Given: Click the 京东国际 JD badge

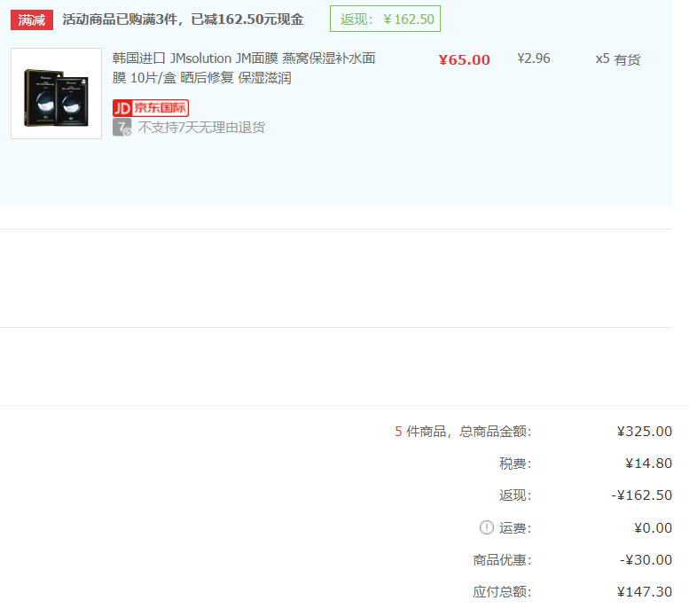Looking at the screenshot, I should coord(151,107).
